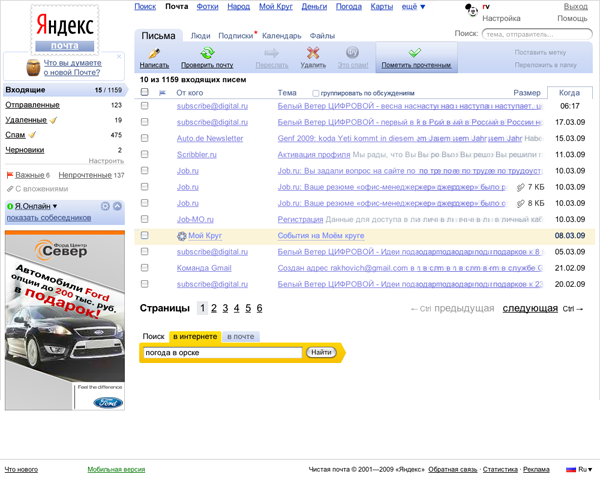Click the Я.Онлайн settings gear icon

(105, 206)
